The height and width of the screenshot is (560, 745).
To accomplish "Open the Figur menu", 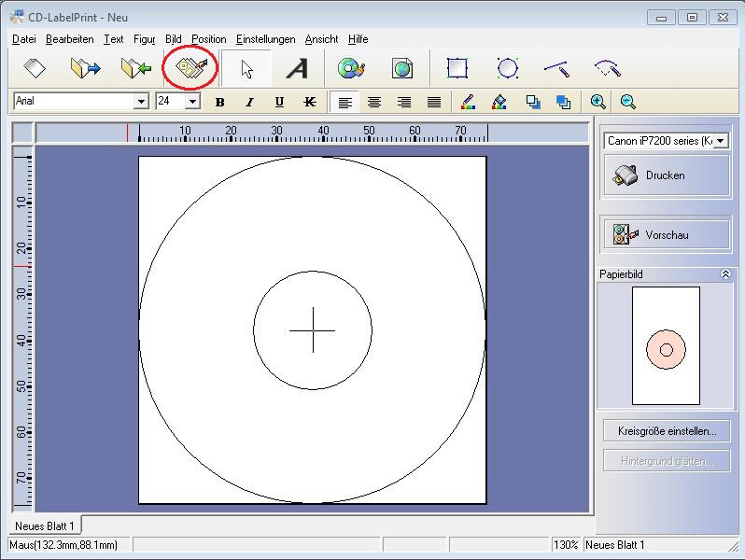I will tap(144, 39).
